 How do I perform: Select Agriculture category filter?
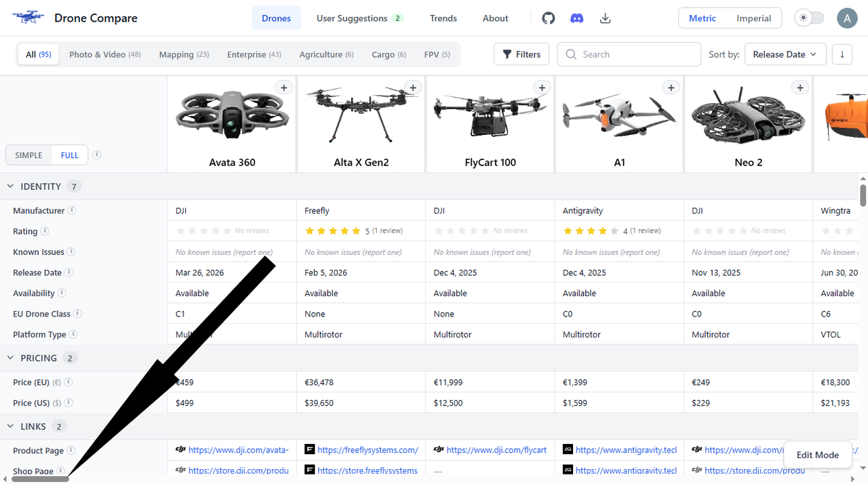[x=326, y=54]
